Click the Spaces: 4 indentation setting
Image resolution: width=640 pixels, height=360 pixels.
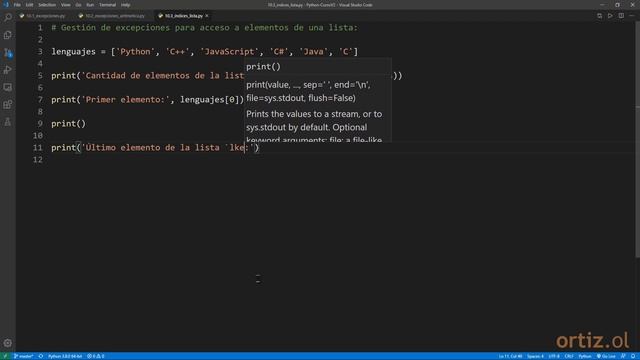point(535,356)
